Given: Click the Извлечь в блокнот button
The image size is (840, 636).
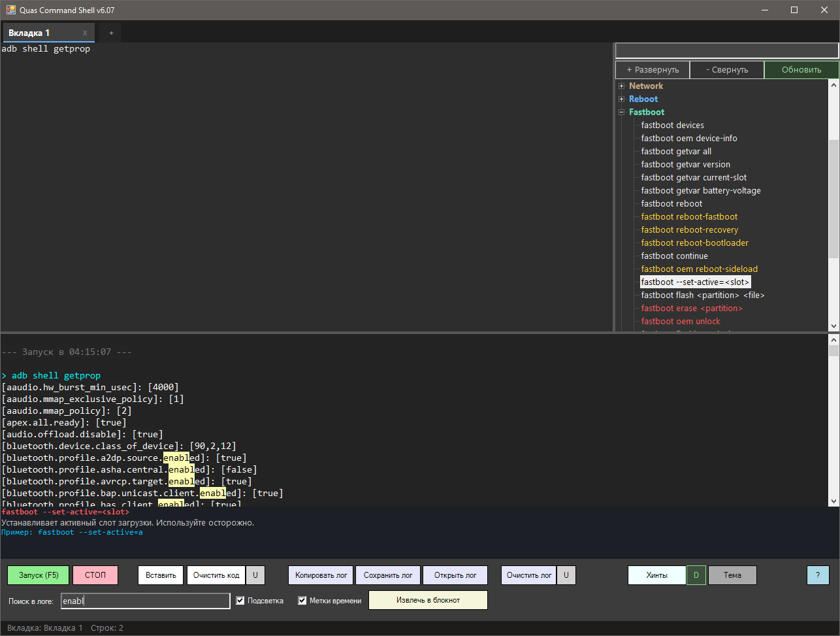Looking at the screenshot, I should (x=428, y=600).
